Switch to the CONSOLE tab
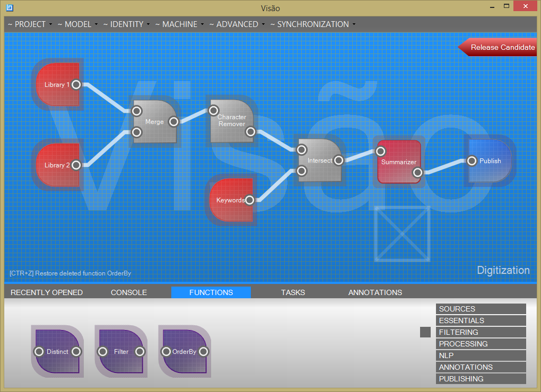 [129, 292]
